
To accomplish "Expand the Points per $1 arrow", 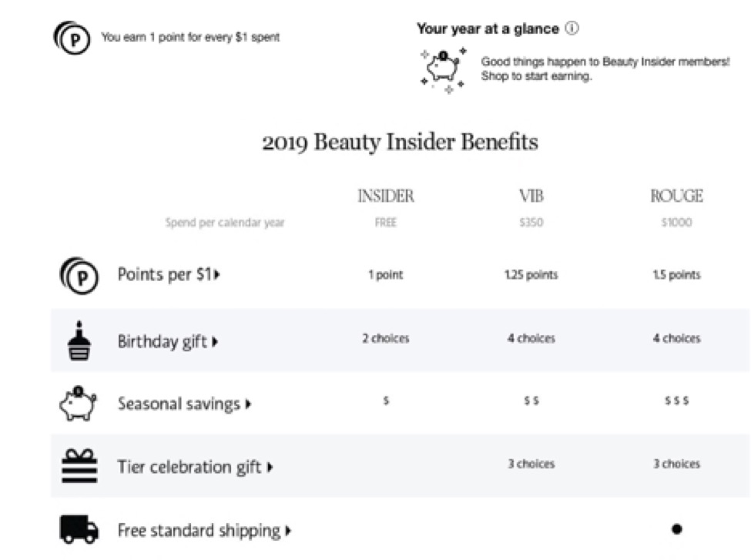I will pos(217,274).
